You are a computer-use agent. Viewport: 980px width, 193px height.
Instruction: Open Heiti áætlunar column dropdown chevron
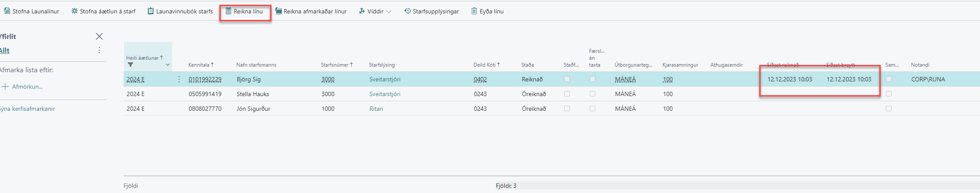[x=168, y=65]
